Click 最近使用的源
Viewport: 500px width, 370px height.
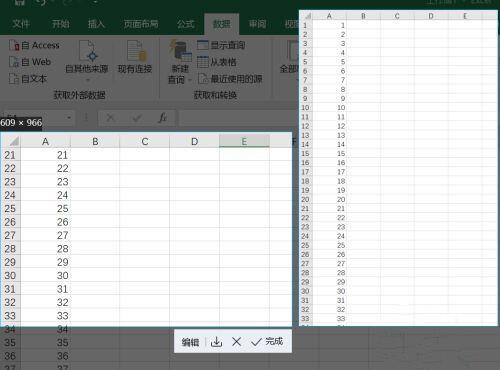tap(230, 79)
